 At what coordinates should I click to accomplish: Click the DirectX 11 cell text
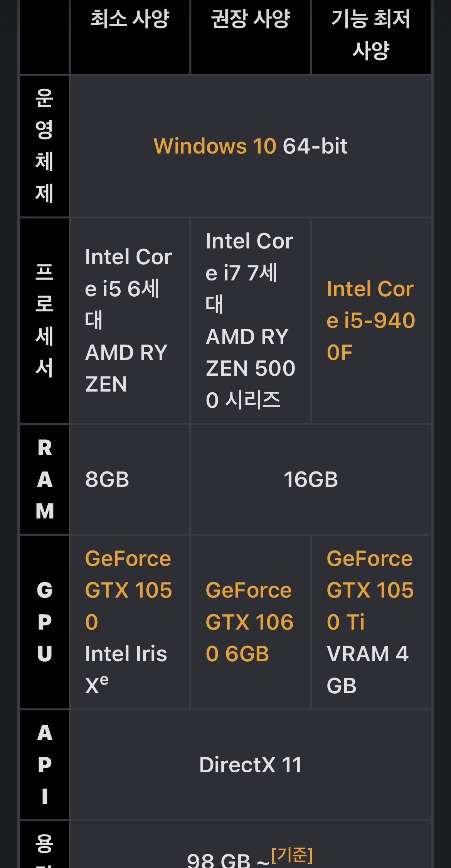(x=251, y=765)
